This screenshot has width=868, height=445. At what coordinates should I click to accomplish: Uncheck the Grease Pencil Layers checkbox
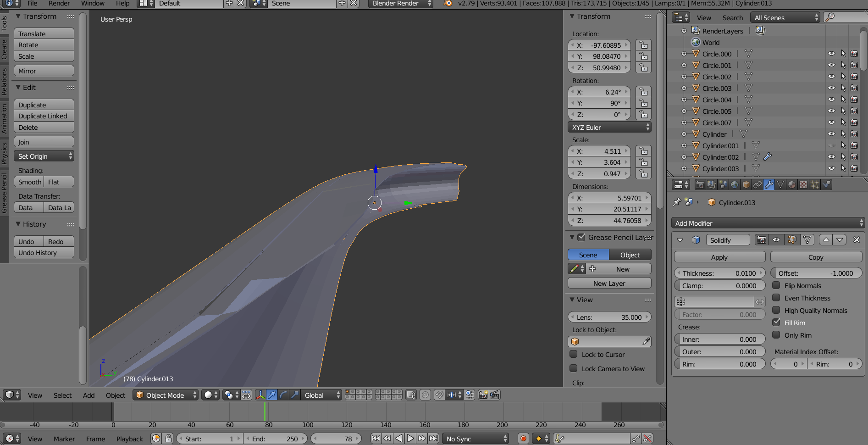pos(581,237)
